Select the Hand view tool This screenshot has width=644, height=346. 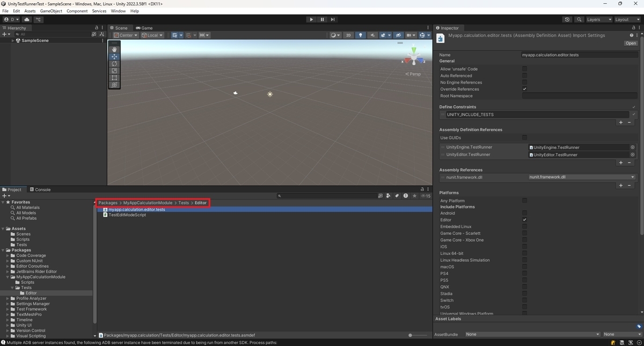[114, 49]
